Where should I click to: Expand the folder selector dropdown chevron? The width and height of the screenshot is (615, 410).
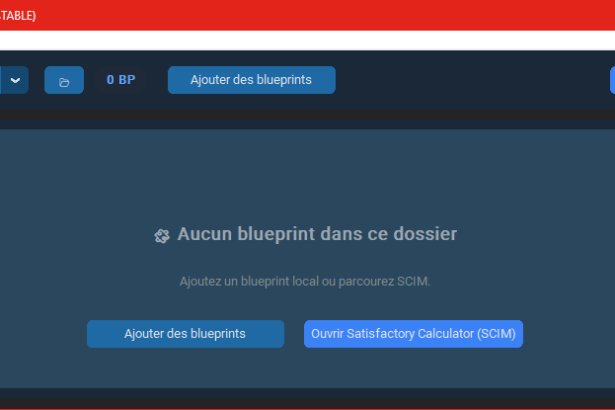click(x=14, y=81)
